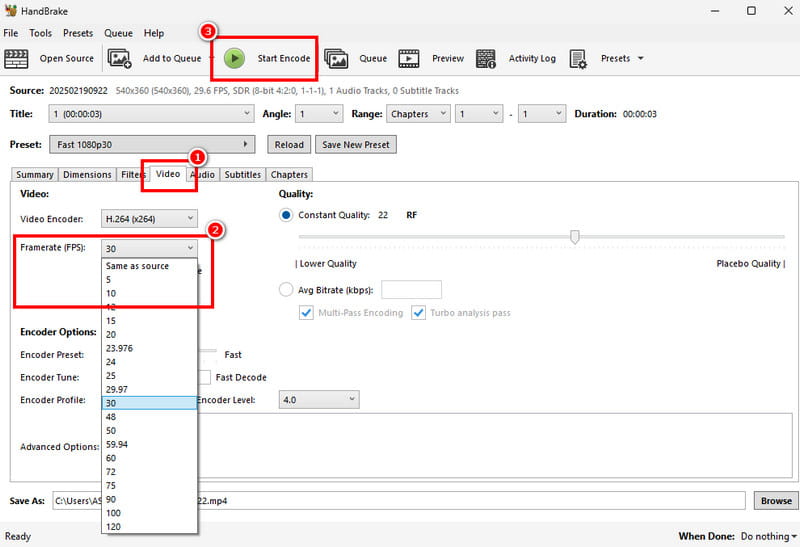Open the Fast 1080p30 preset selector
This screenshot has height=547, width=800.
[x=152, y=144]
